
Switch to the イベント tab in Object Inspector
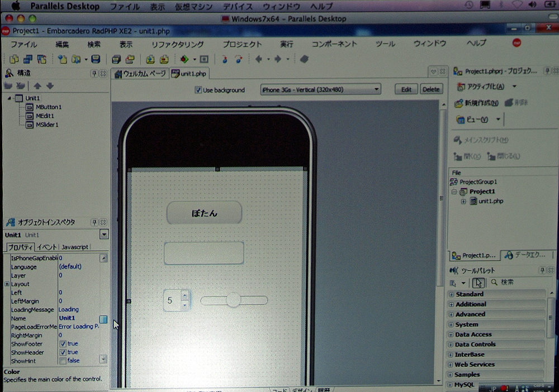click(47, 247)
